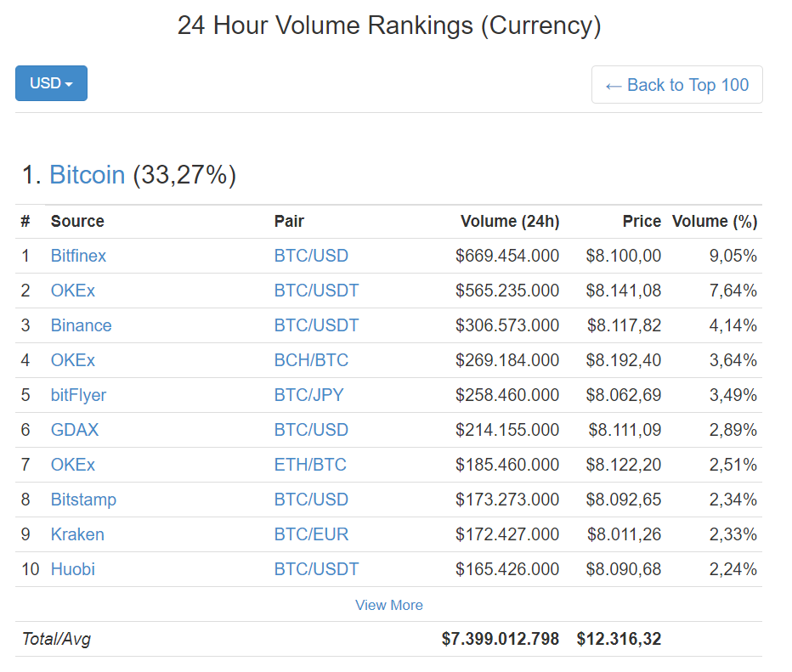The image size is (792, 672).
Task: Open the Kraken exchange link
Action: point(77,534)
